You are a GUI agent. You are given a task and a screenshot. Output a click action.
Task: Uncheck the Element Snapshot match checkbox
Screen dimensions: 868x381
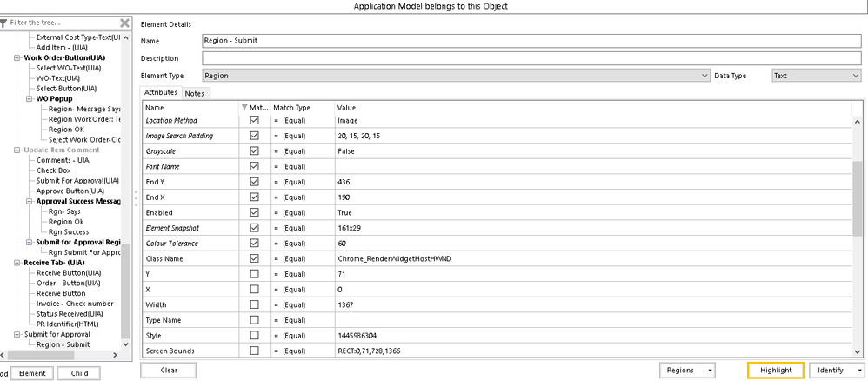[254, 228]
